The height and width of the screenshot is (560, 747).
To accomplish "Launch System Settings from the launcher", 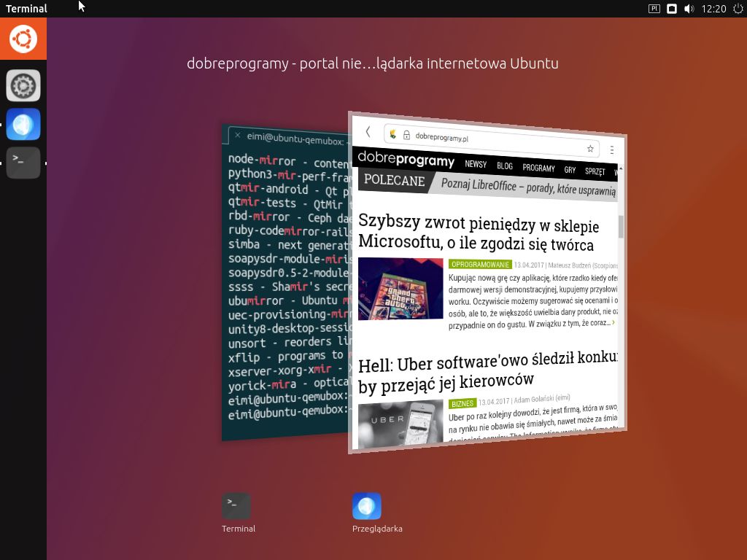I will [23, 86].
